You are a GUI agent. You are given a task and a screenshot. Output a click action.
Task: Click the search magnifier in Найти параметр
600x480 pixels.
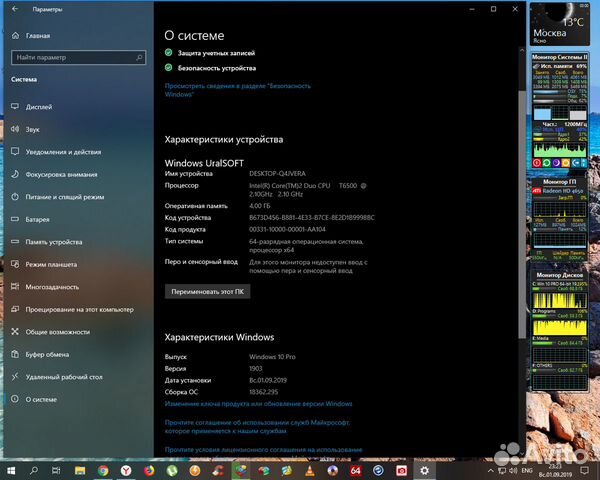(x=139, y=57)
